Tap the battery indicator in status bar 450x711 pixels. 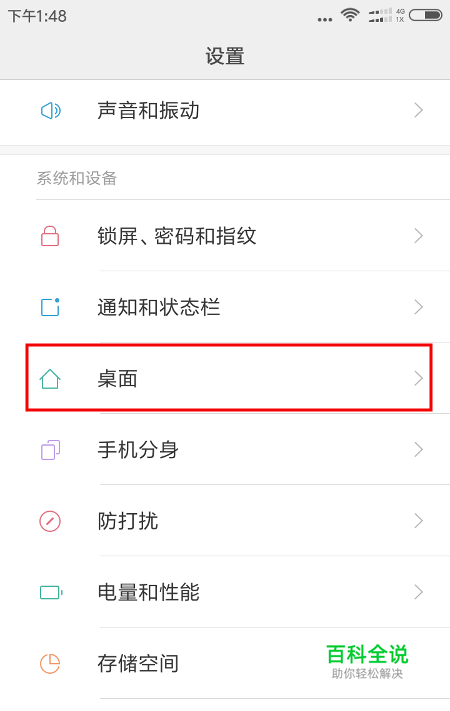tap(426, 15)
